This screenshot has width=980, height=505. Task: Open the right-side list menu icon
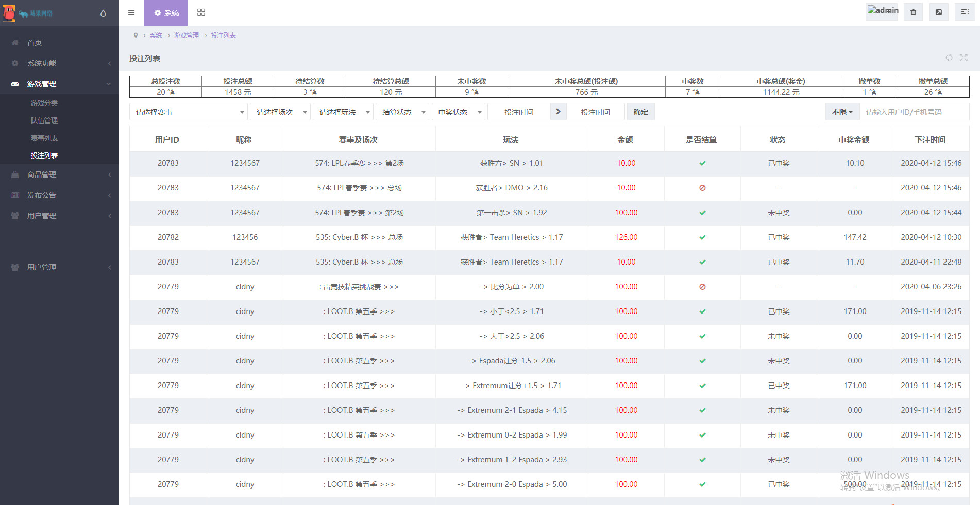click(x=965, y=12)
